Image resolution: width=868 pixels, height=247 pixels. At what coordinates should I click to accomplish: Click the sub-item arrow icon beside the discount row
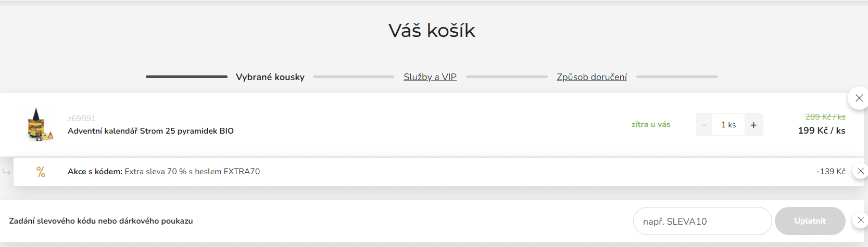click(7, 172)
